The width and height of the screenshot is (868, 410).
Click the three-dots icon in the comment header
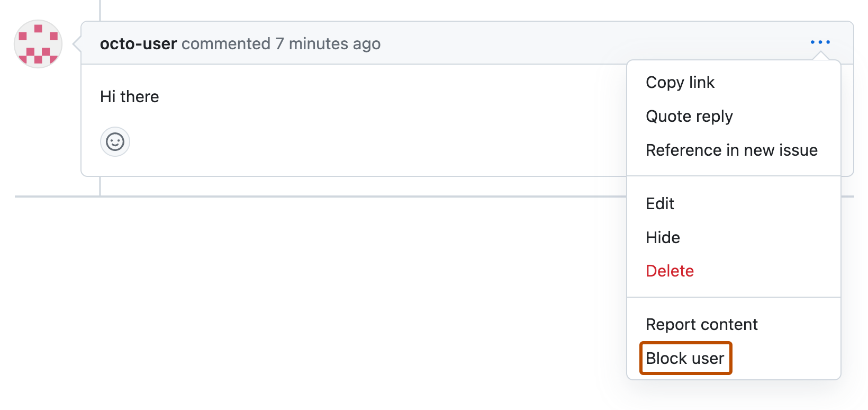(x=820, y=42)
